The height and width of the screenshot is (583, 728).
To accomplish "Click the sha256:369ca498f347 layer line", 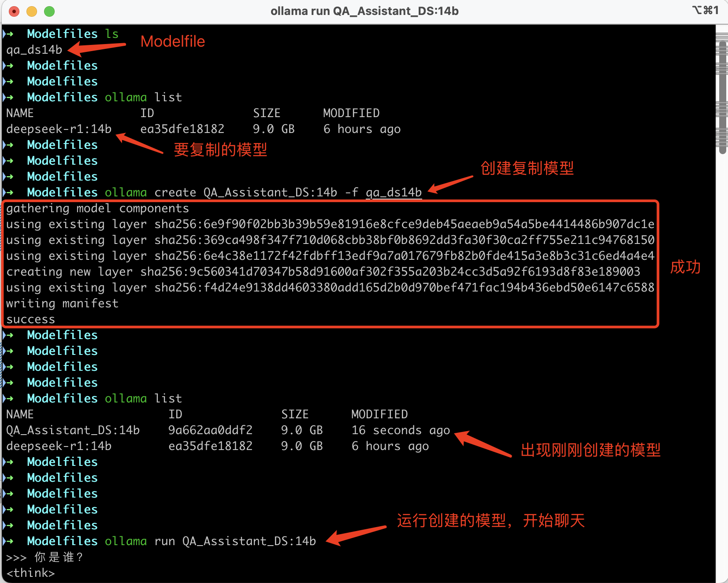I will tap(331, 240).
